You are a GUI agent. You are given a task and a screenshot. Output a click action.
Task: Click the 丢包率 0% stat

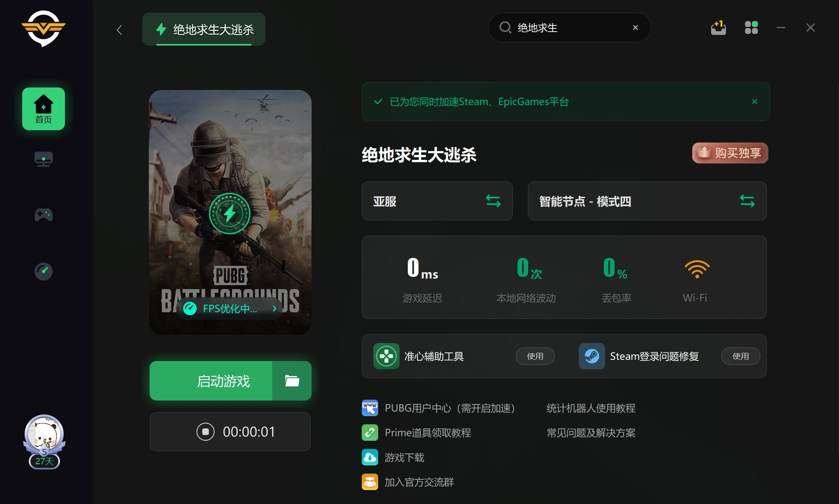(616, 280)
